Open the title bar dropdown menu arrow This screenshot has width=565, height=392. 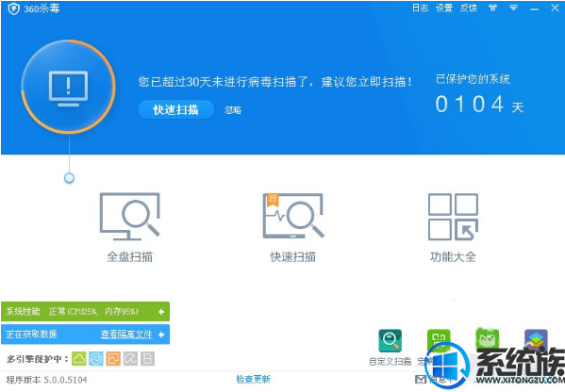point(513,8)
